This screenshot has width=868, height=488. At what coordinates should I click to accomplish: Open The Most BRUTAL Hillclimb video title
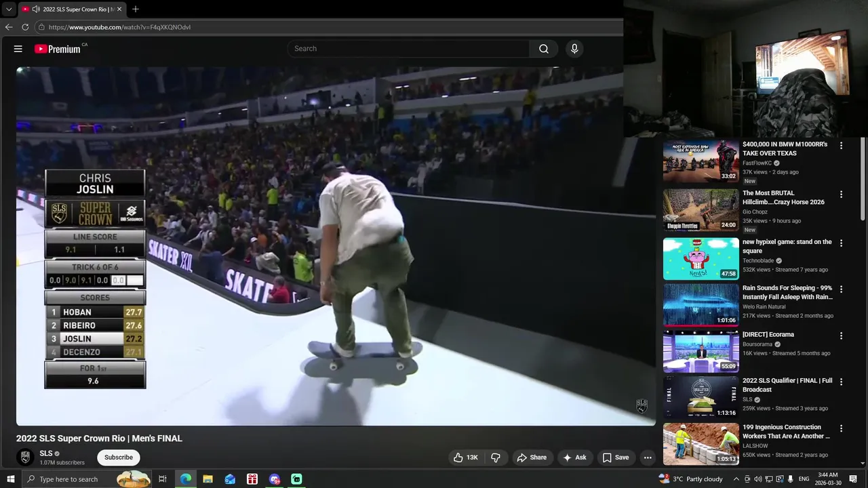[x=783, y=197]
